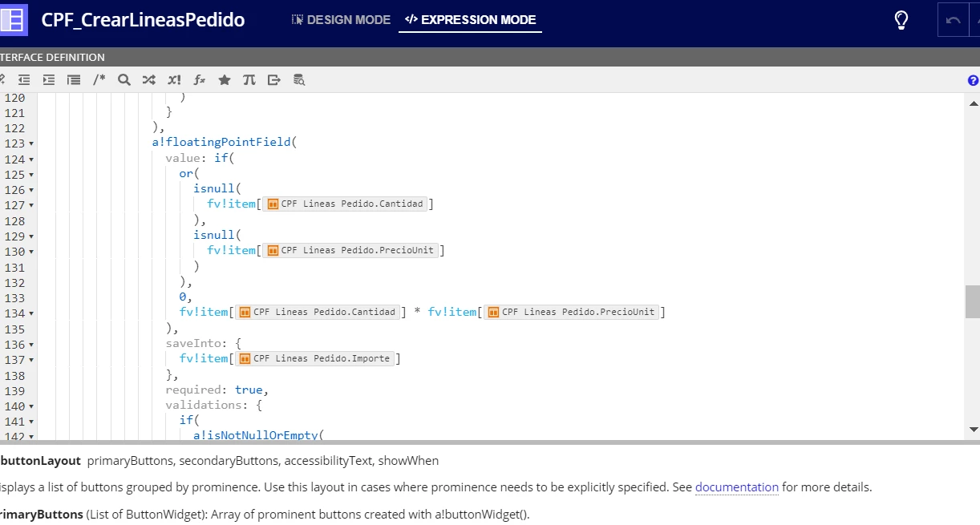Click the pi constant icon
Image resolution: width=980 pixels, height=525 pixels.
pos(249,80)
